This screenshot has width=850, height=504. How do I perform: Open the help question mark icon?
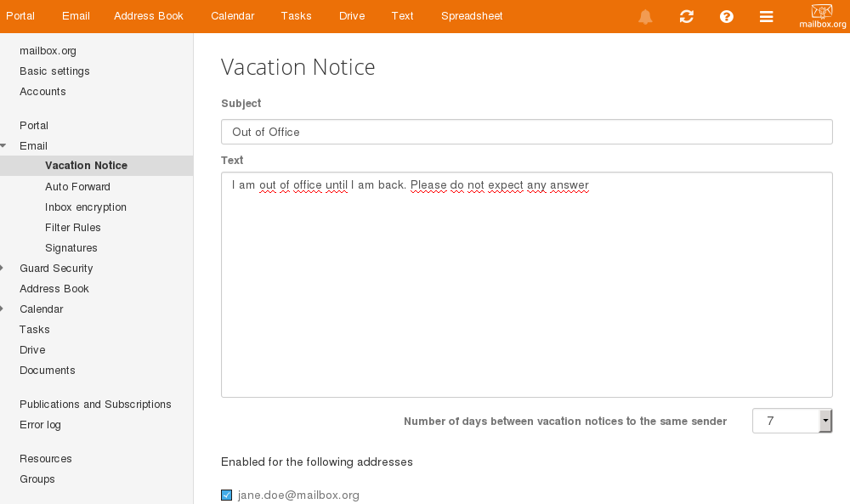[x=727, y=17]
